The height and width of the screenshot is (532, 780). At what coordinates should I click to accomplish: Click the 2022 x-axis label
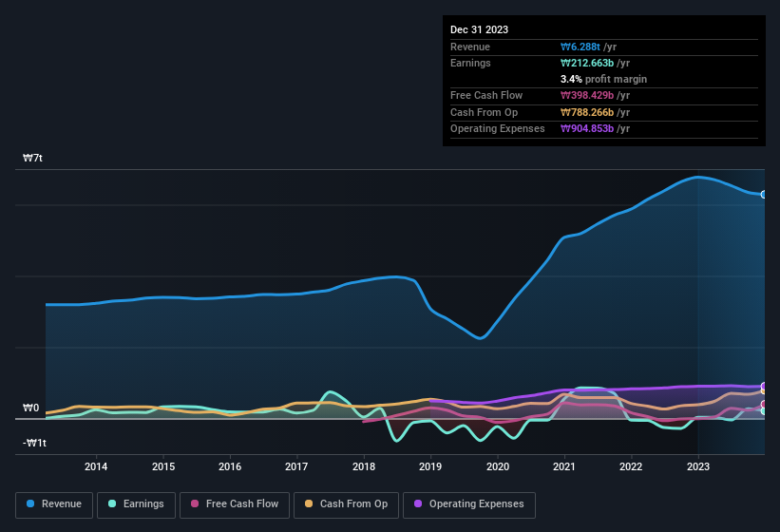click(631, 466)
